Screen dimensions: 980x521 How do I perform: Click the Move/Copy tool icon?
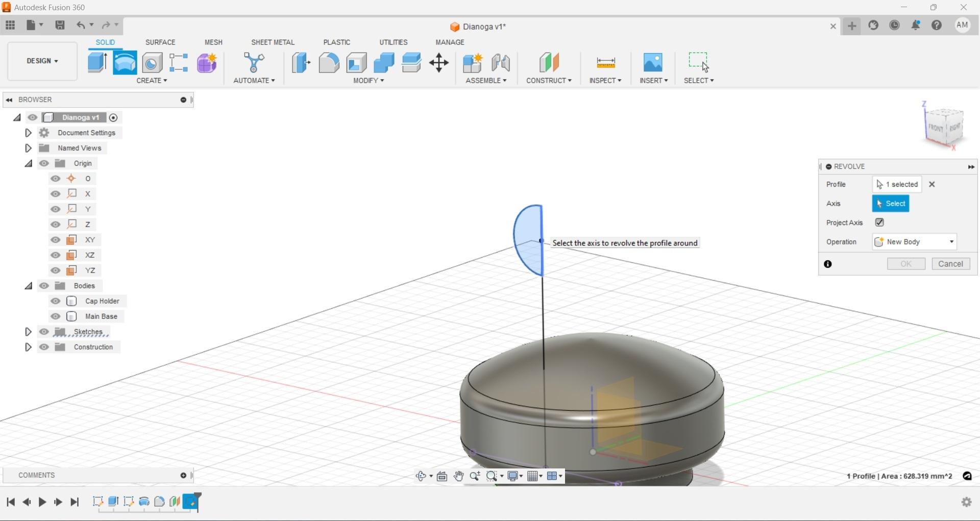(x=439, y=63)
